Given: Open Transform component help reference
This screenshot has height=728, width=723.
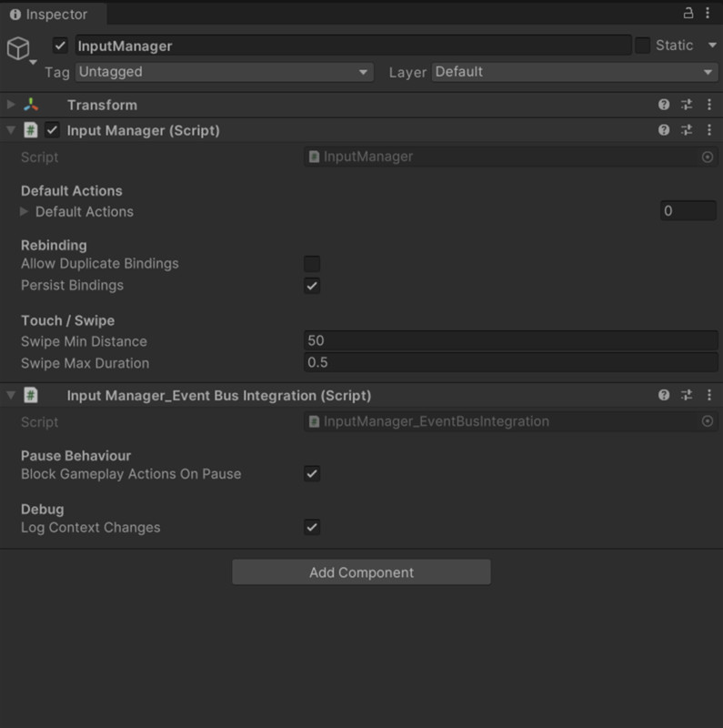Looking at the screenshot, I should (x=664, y=105).
